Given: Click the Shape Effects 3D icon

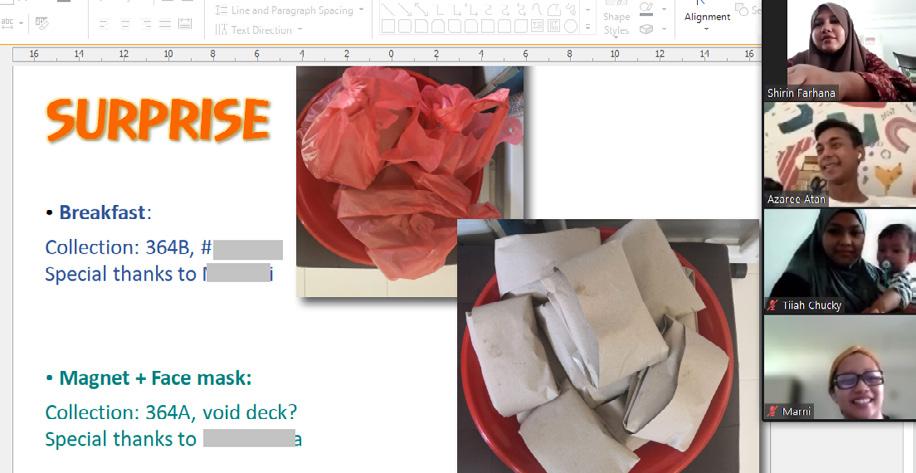Looking at the screenshot, I should [x=646, y=29].
